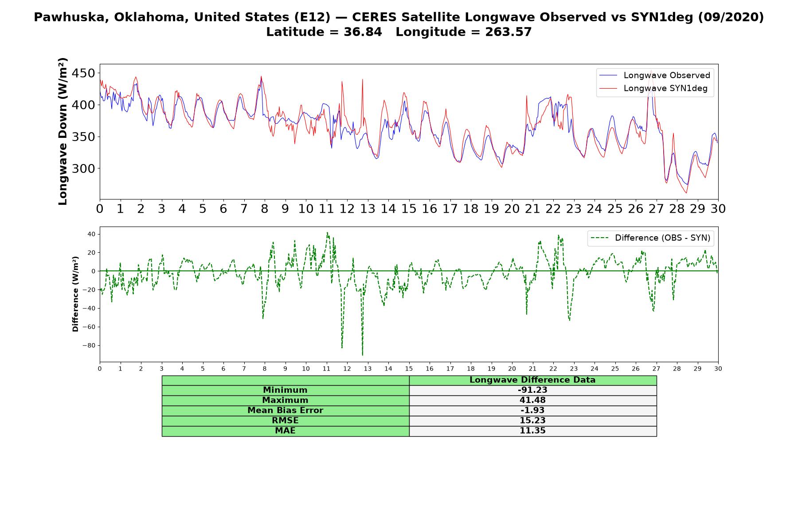Click the 450 y-axis tick label
The height and width of the screenshot is (532, 798).
tap(83, 73)
